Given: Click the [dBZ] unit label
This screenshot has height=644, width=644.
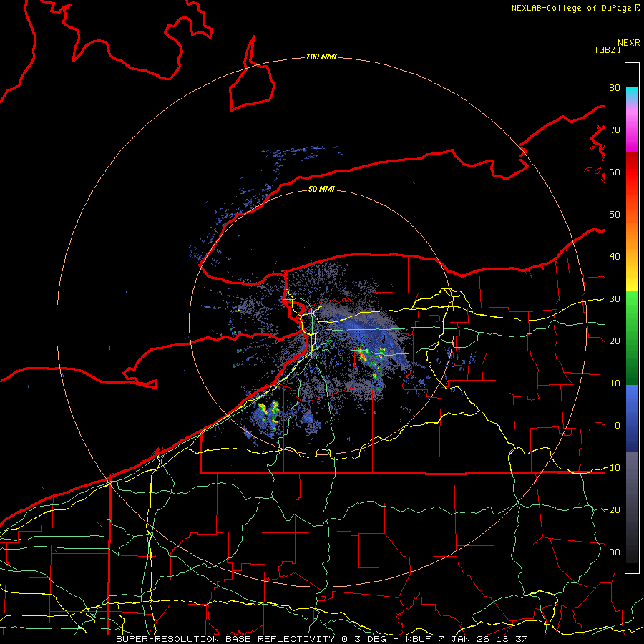Looking at the screenshot, I should [x=608, y=49].
